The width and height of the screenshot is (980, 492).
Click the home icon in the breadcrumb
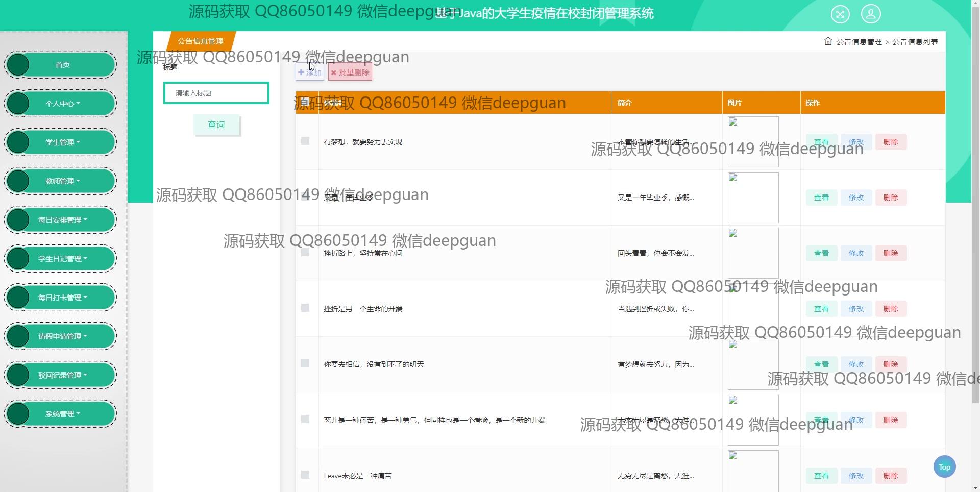[828, 41]
